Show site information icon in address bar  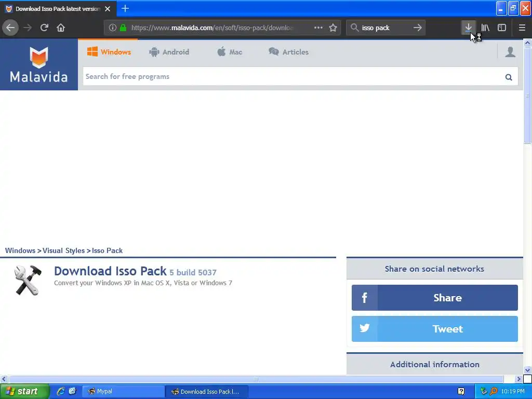pos(112,28)
